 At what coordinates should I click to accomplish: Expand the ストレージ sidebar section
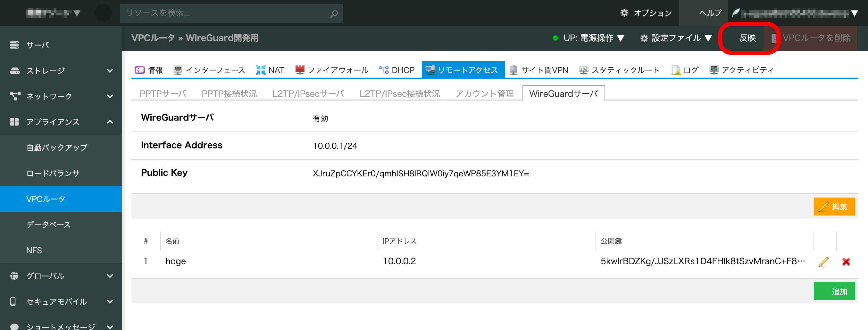(x=110, y=71)
